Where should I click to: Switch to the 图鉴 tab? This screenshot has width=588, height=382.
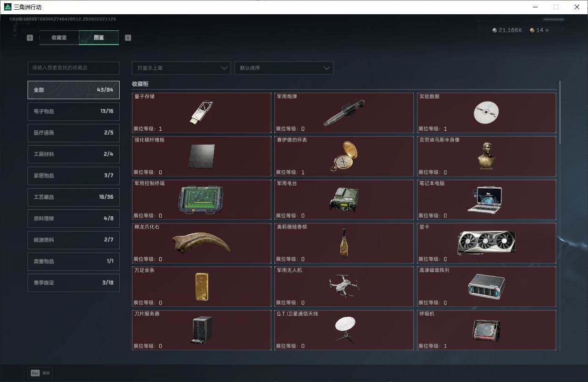pyautogui.click(x=99, y=38)
